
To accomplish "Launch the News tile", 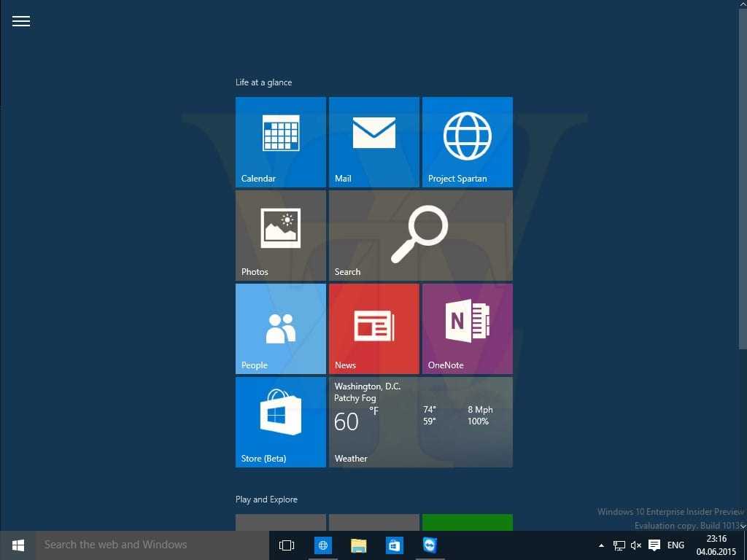I will (x=373, y=329).
